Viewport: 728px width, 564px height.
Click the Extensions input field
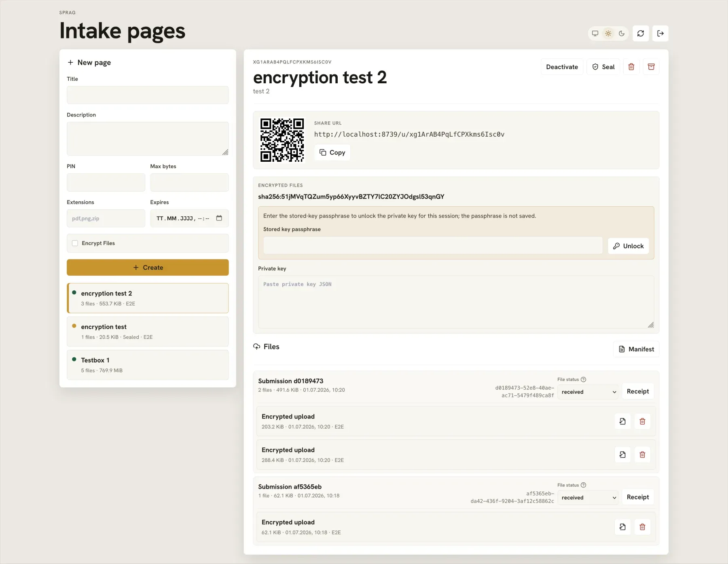106,218
